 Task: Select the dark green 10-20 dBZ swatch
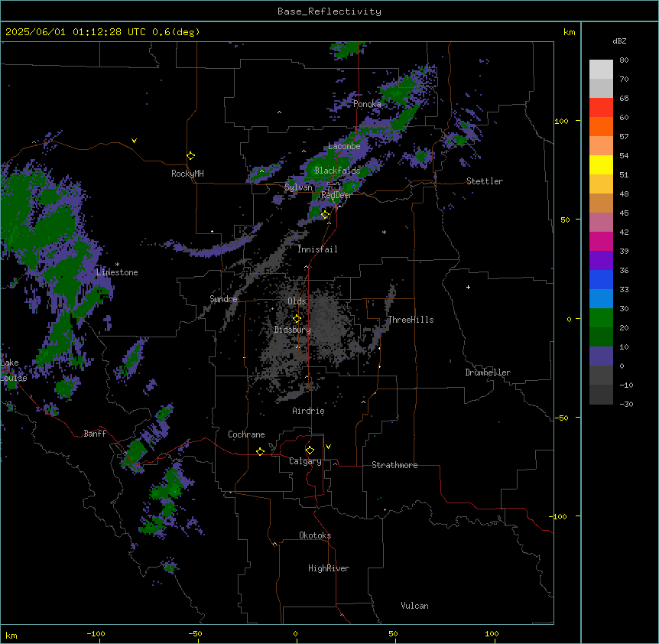[601, 337]
